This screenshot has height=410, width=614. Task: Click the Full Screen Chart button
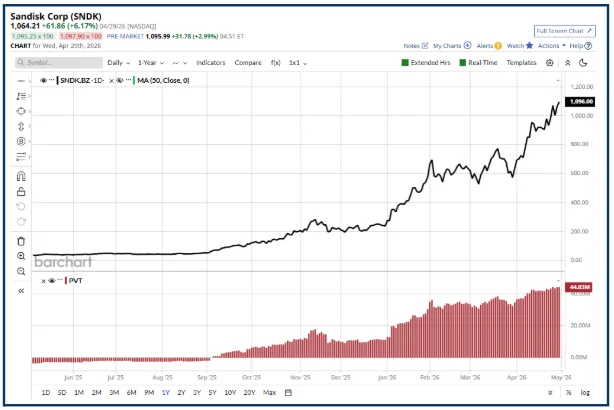tap(565, 31)
